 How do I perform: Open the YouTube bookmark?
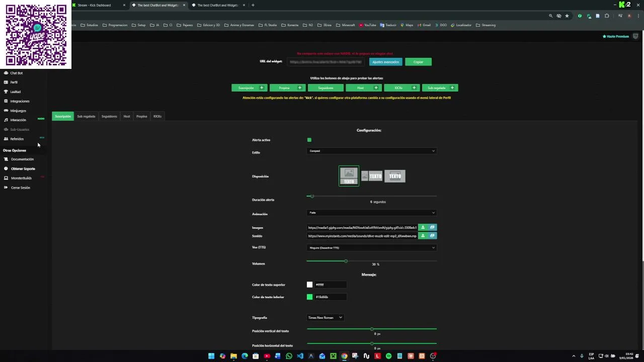(x=368, y=25)
